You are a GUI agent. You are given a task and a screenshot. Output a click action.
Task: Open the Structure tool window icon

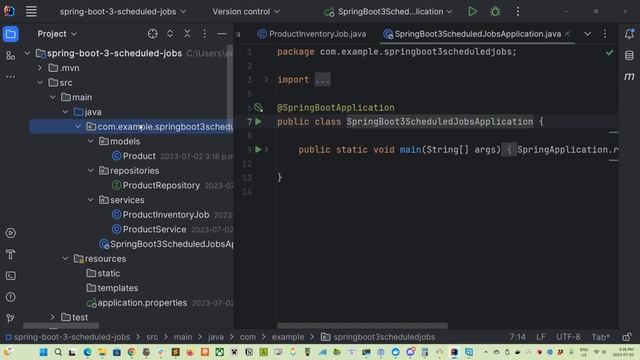point(11,56)
